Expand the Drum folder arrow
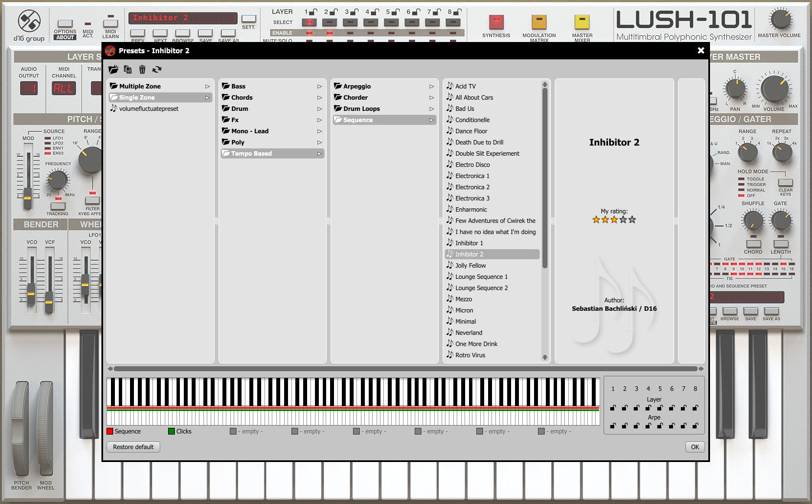This screenshot has height=504, width=812. [319, 109]
